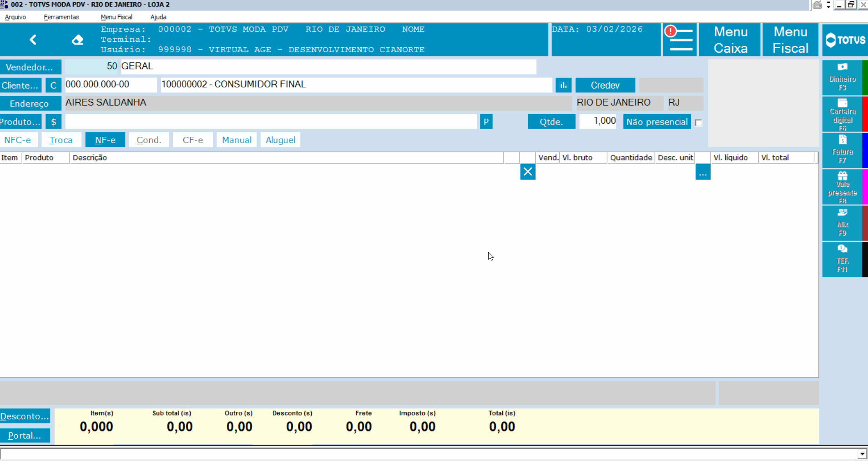
Task: Select Vale presente F8 payment
Action: 843,187
